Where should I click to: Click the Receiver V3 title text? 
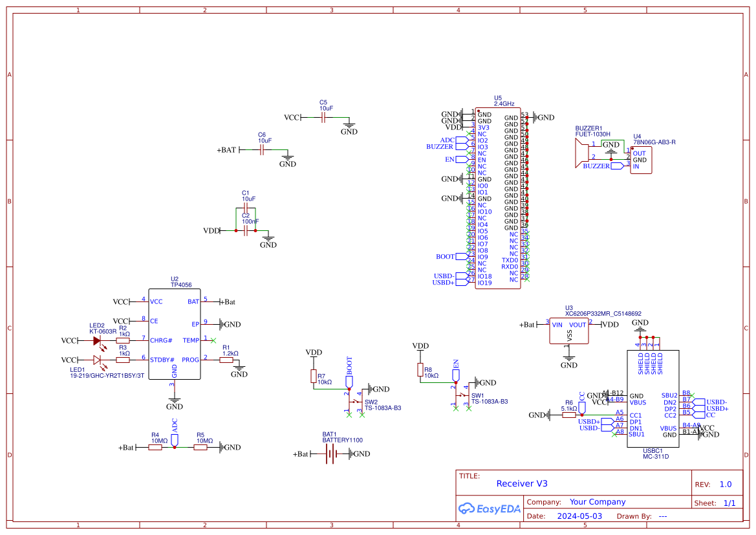(x=521, y=483)
